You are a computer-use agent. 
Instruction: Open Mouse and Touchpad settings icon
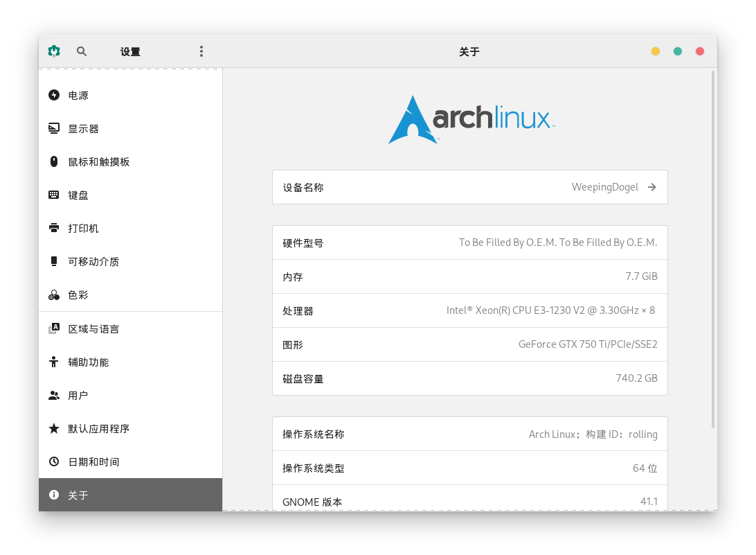pos(54,161)
